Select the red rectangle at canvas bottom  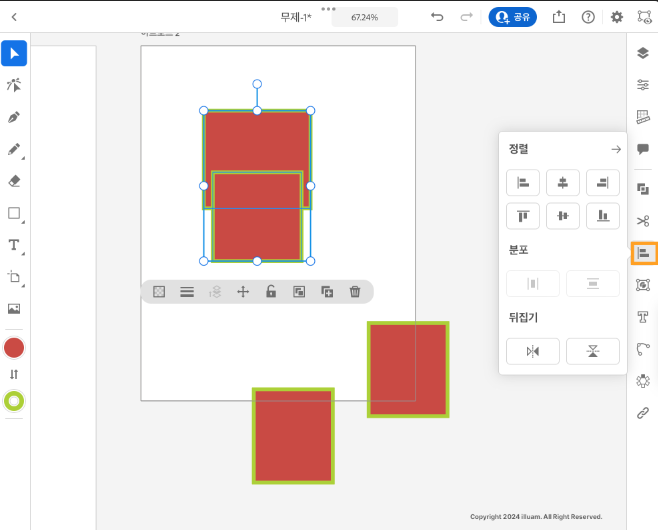[293, 436]
